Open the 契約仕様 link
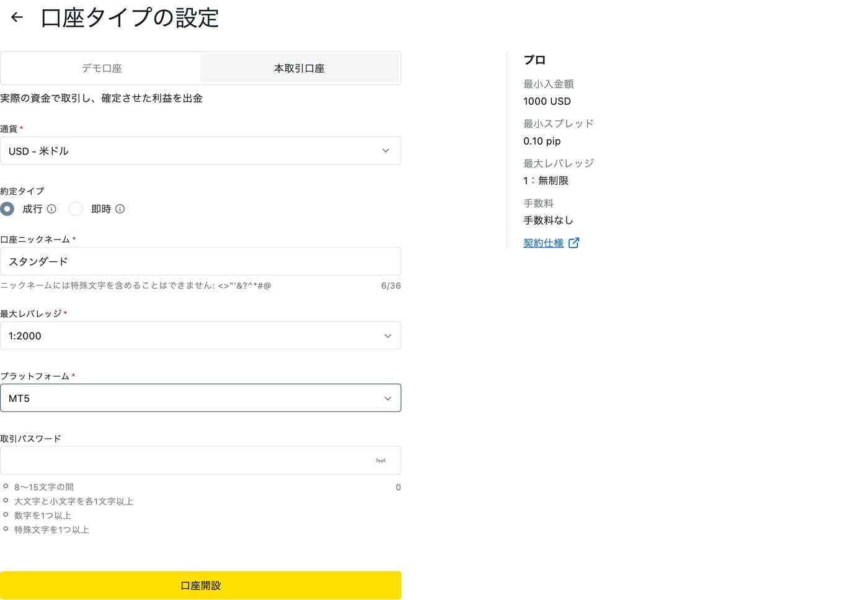This screenshot has height=600, width=868. point(543,243)
